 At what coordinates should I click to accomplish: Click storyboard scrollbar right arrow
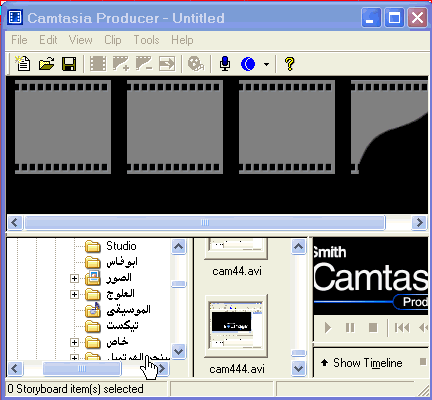pos(419,222)
